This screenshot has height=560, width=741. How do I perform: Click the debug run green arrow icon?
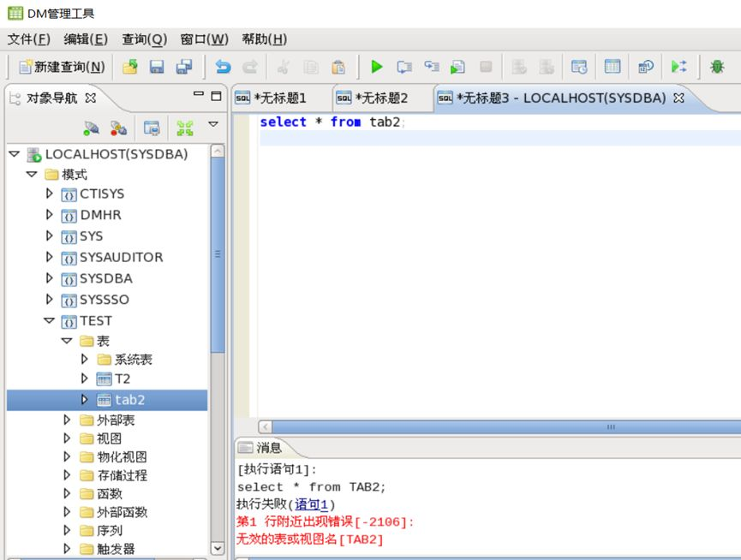(x=679, y=67)
